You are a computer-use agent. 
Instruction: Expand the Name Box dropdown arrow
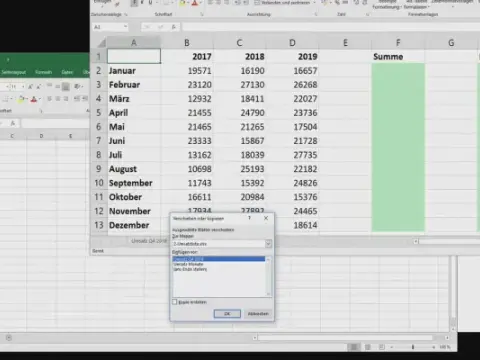point(125,27)
